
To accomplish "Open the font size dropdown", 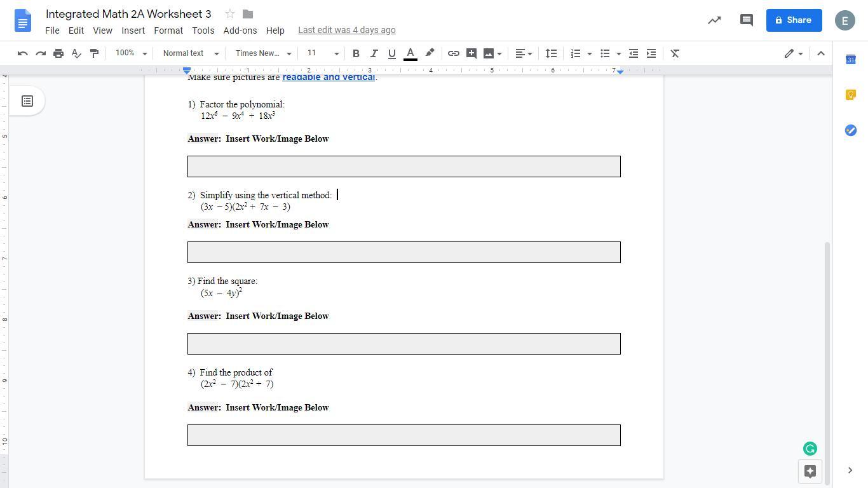I will [x=323, y=53].
